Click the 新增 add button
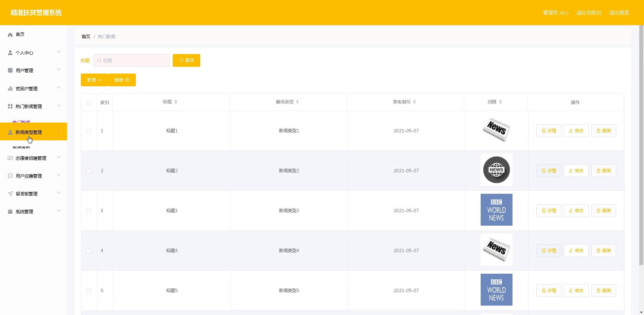 (x=94, y=80)
